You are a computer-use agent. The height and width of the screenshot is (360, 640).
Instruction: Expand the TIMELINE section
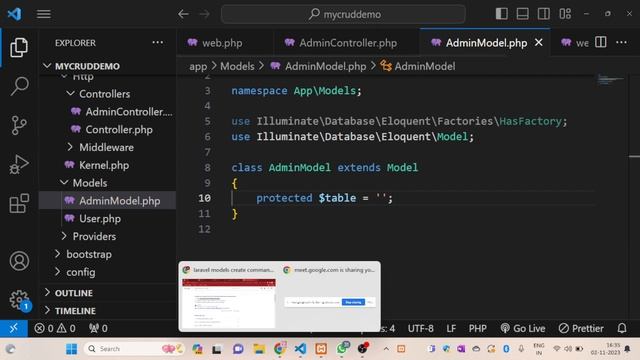[107, 311]
